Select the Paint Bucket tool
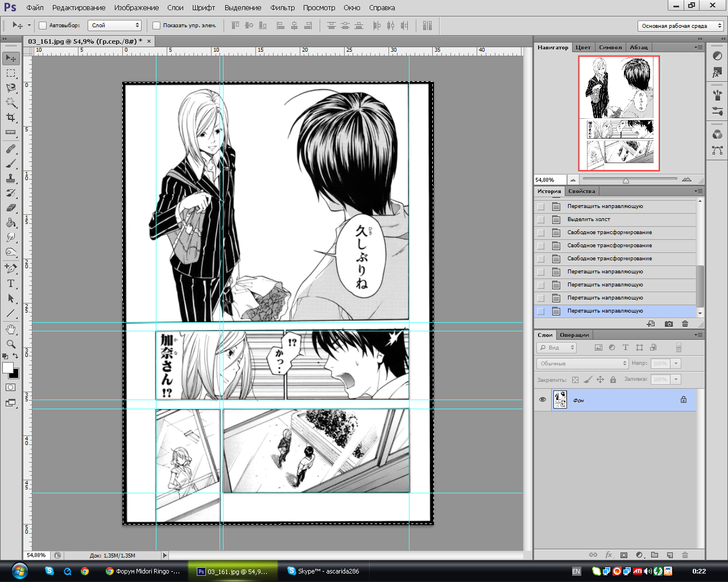728x582 pixels. [x=11, y=223]
